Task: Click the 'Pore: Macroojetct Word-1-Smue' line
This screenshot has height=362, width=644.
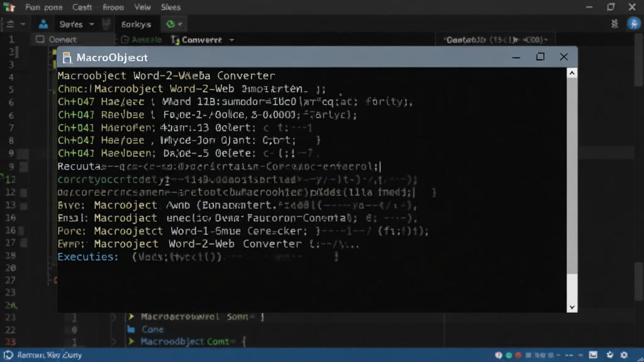Action: (x=243, y=231)
